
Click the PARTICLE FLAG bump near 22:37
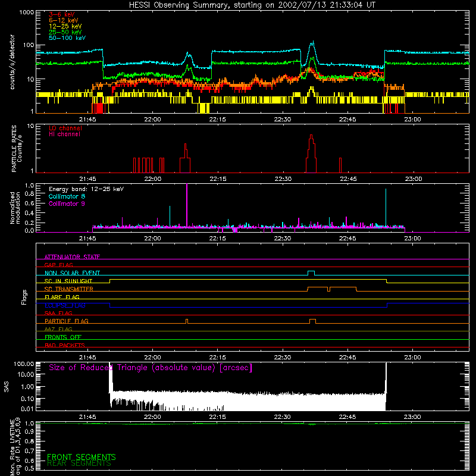point(313,321)
